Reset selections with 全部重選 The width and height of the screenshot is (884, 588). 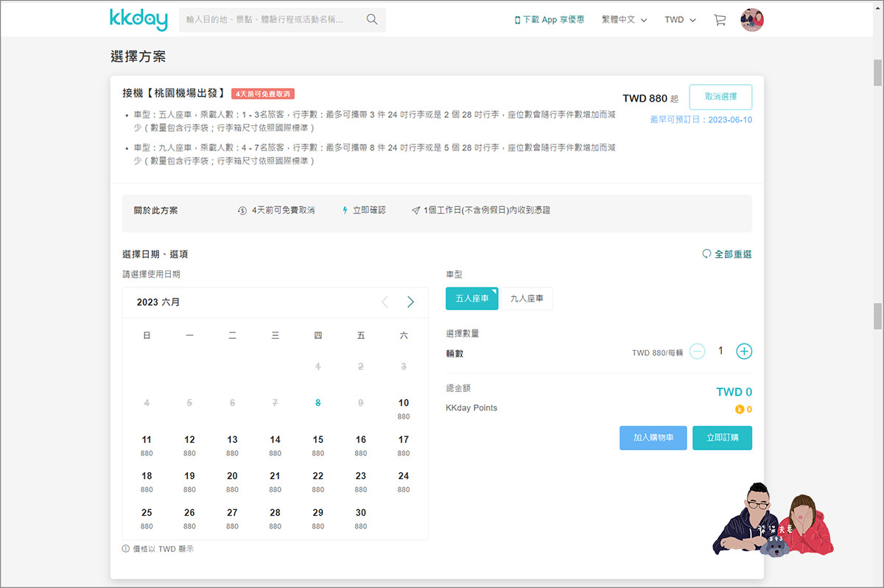[x=726, y=254]
